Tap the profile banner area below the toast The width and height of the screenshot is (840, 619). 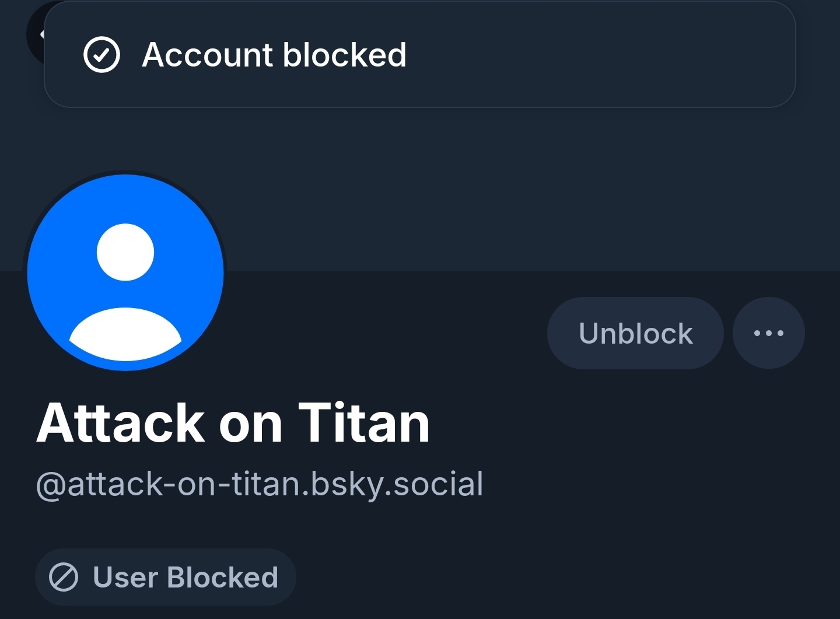click(x=467, y=187)
